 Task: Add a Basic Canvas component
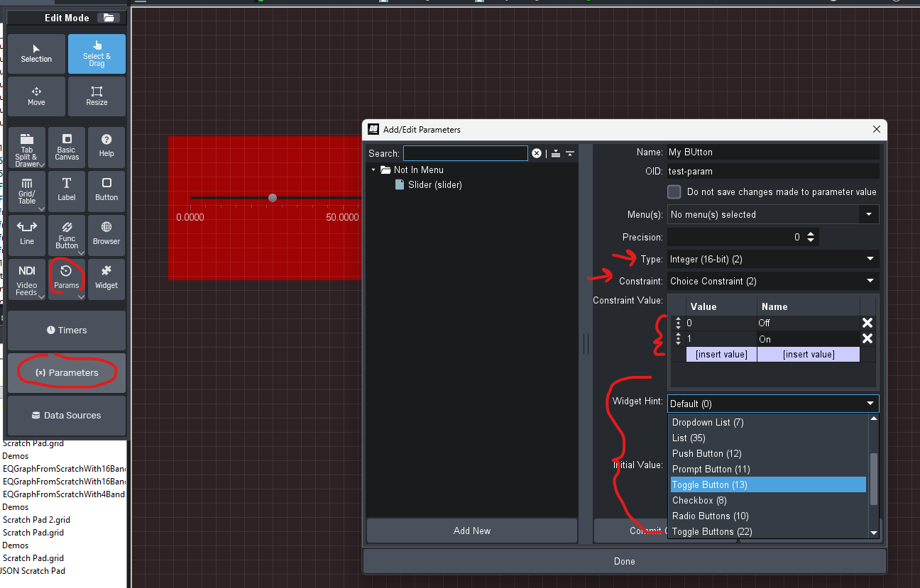[67, 148]
